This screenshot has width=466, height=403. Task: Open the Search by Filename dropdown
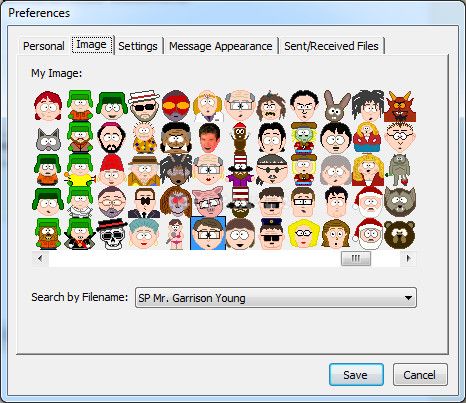pos(276,298)
